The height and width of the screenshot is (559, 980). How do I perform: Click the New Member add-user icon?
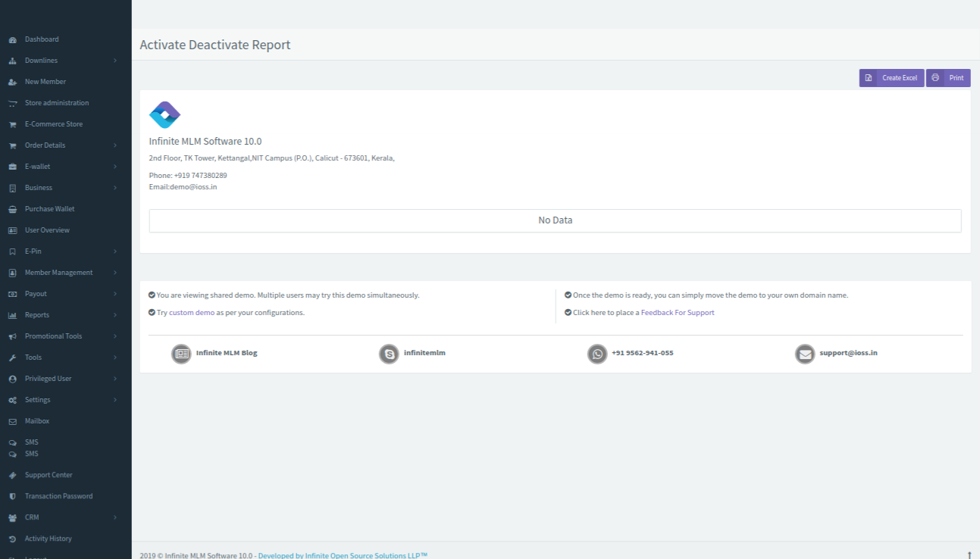[12, 82]
